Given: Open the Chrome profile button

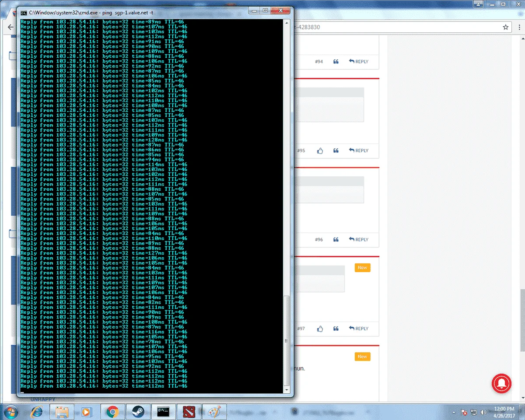Looking at the screenshot, I should (479, 3).
